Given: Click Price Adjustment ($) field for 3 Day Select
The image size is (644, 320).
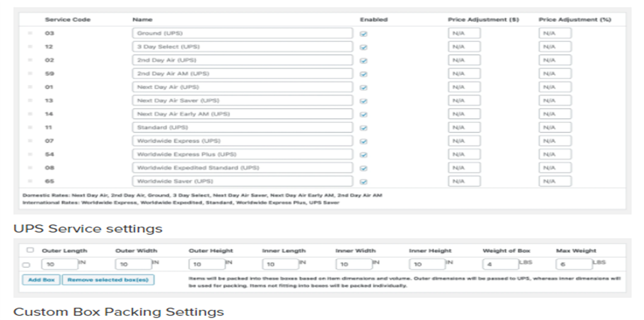Looking at the screenshot, I should (464, 47).
